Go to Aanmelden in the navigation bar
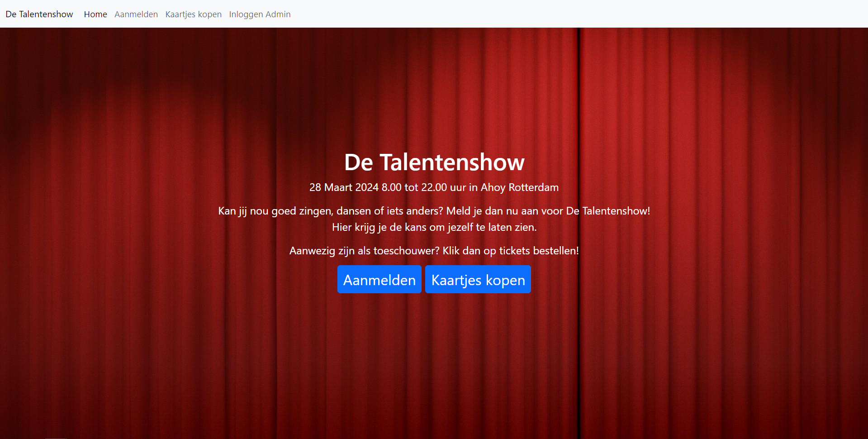Viewport: 868px width, 439px height. click(136, 14)
